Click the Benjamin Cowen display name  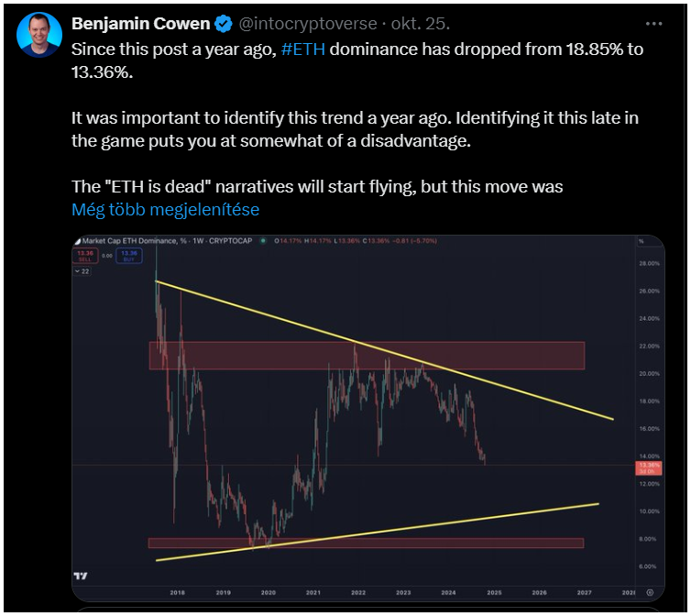point(140,24)
